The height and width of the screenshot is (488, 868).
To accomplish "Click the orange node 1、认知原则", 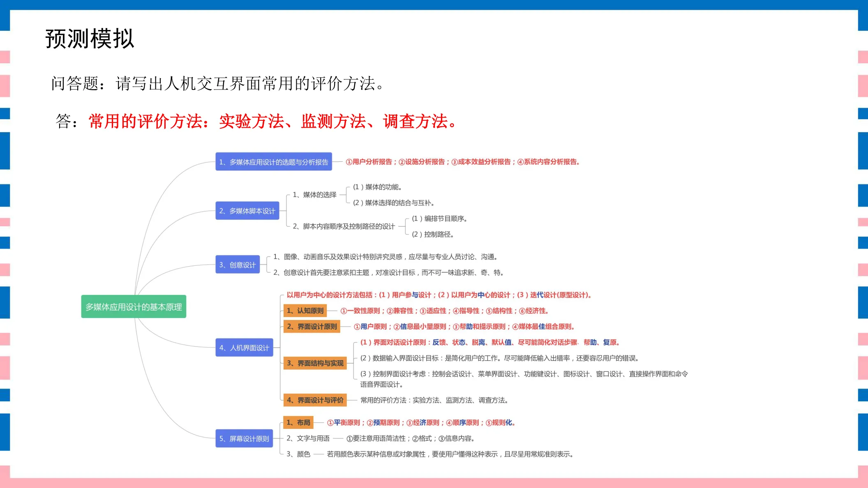I will [305, 311].
